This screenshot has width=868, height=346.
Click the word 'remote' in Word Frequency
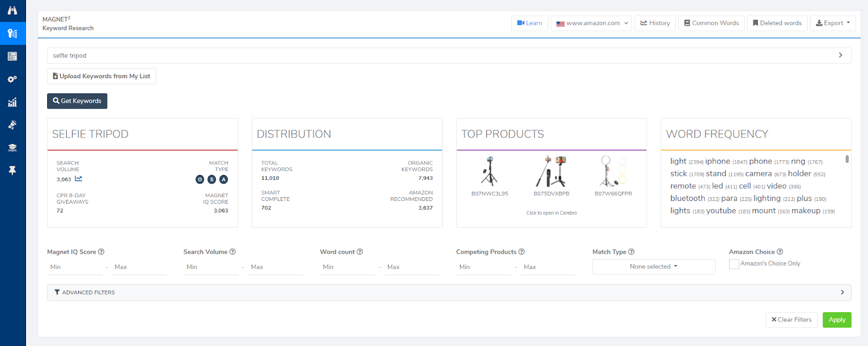(683, 186)
